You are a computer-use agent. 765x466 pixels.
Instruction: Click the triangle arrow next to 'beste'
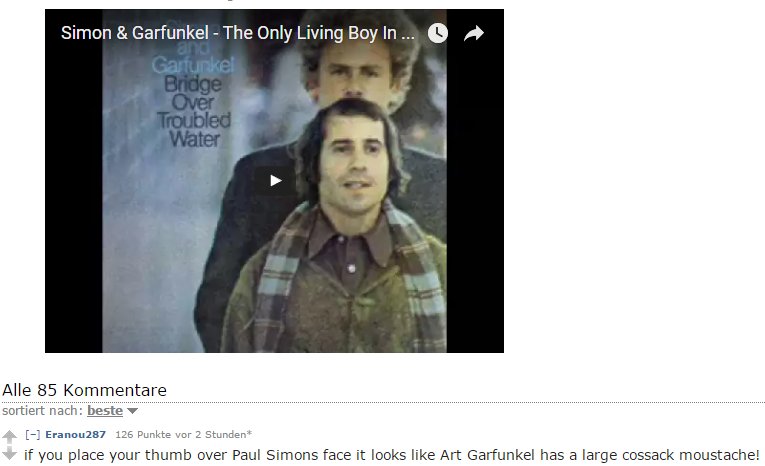132,411
